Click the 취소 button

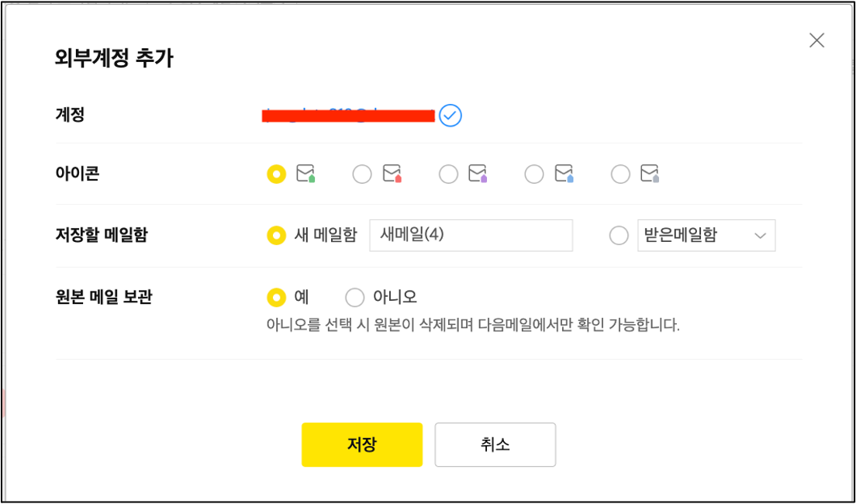point(495,444)
